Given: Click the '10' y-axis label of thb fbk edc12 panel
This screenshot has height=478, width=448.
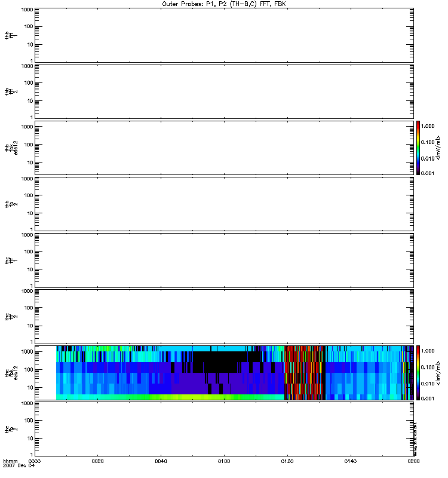Looking at the screenshot, I should [30, 163].
